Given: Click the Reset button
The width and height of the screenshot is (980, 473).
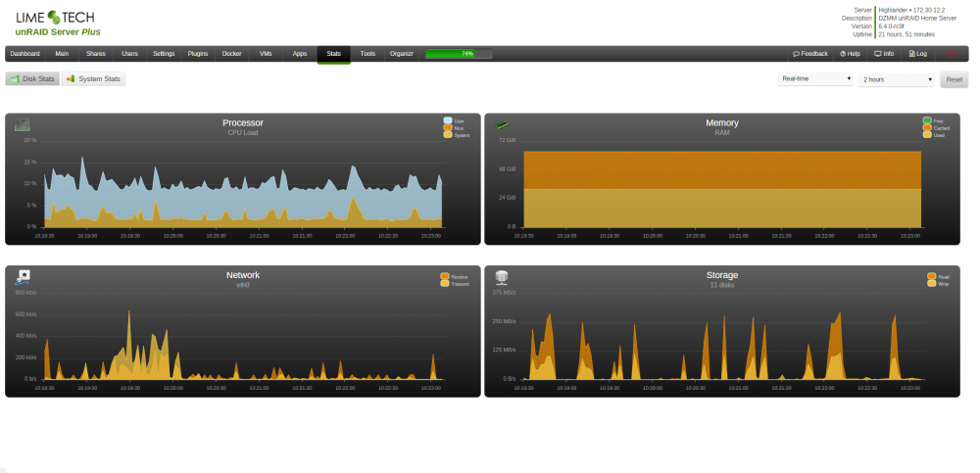Looking at the screenshot, I should tap(954, 79).
